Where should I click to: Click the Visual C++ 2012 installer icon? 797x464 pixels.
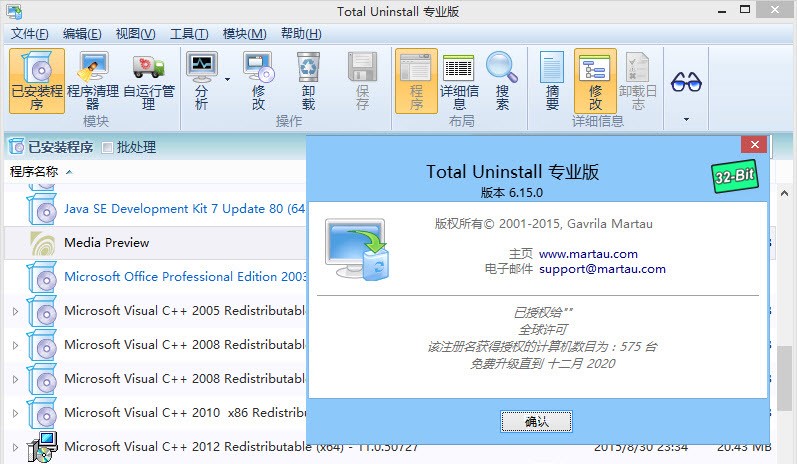coord(42,447)
